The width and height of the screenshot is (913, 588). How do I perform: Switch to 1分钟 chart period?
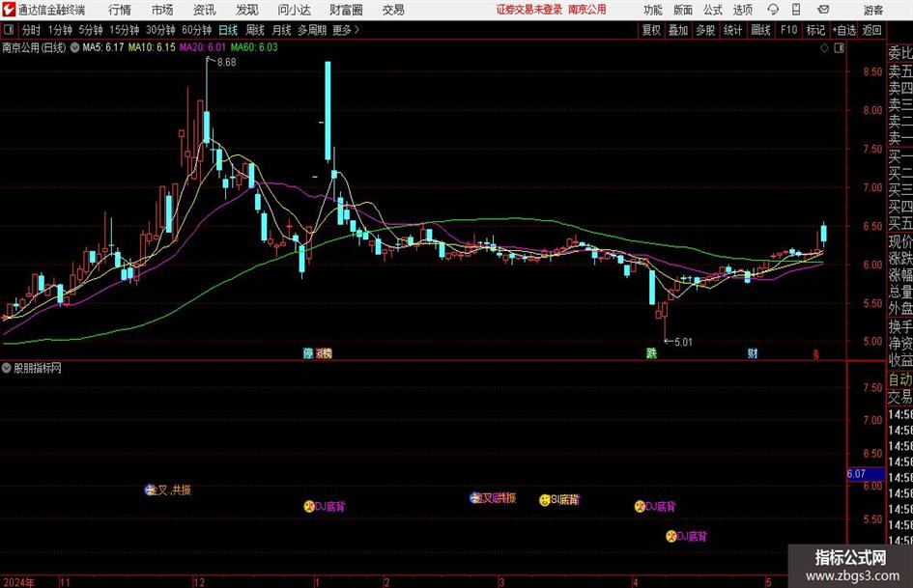click(x=60, y=30)
